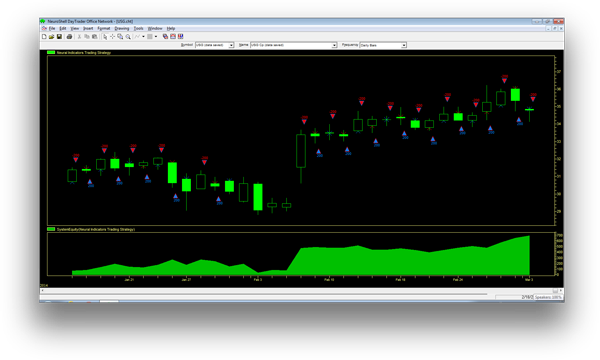Screen dimensions: 600x360
Task: Activate the crosshair tool in toolbar
Action: point(112,37)
